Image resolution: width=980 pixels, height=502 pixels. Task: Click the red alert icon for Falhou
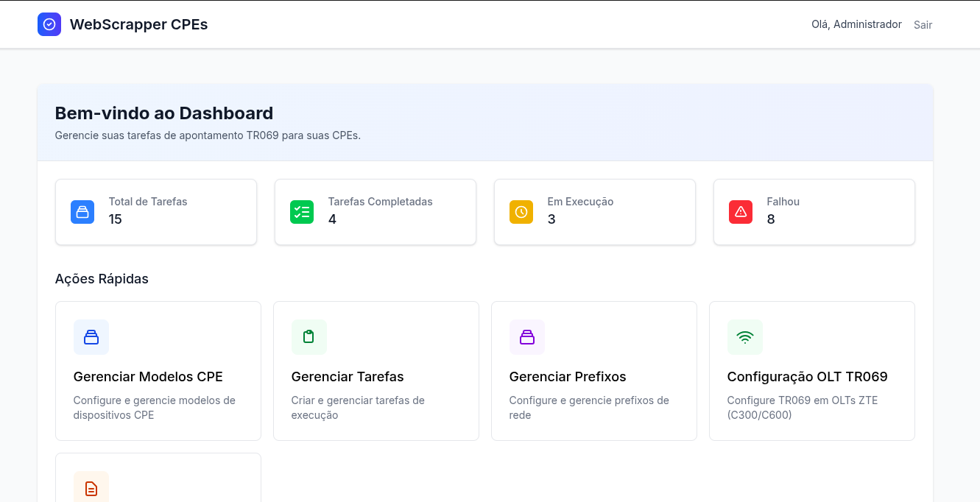click(x=740, y=212)
